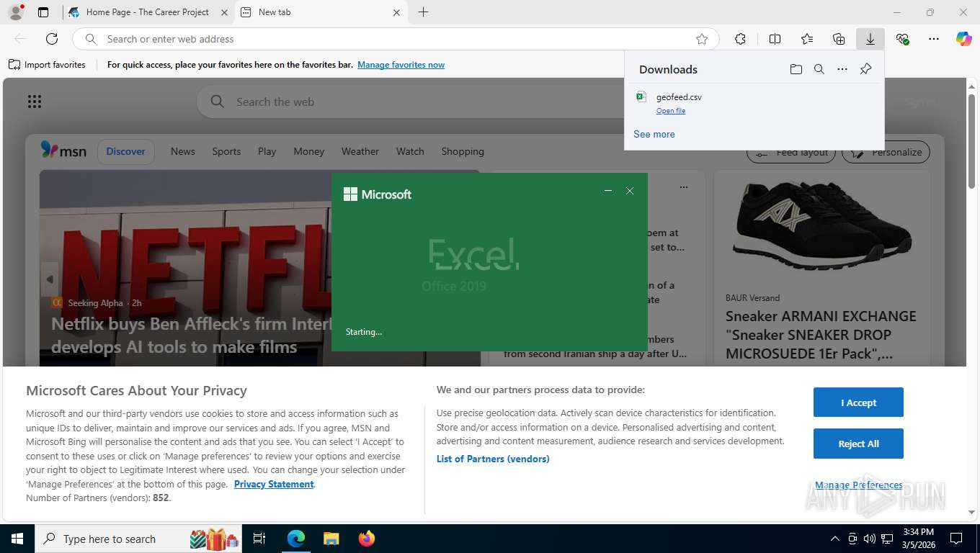Click See more in Downloads panel

654,134
